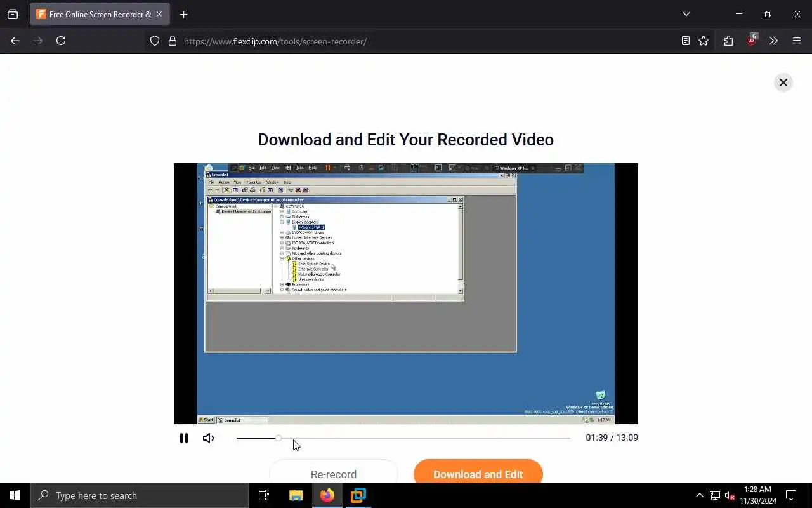Show hidden system tray icons
The height and width of the screenshot is (508, 812).
(x=699, y=495)
